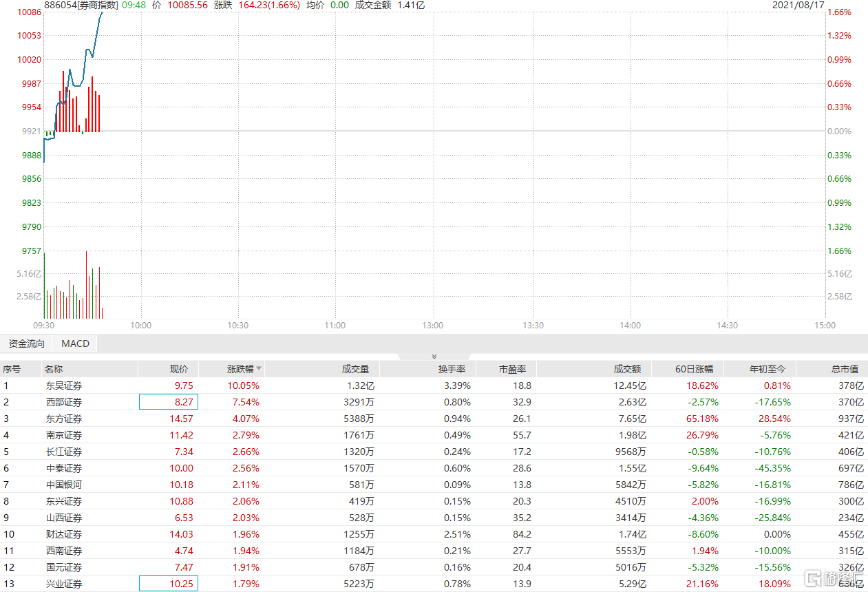The width and height of the screenshot is (868, 592).
Task: Click the 14:30 time axis label
Action: pyautogui.click(x=728, y=326)
